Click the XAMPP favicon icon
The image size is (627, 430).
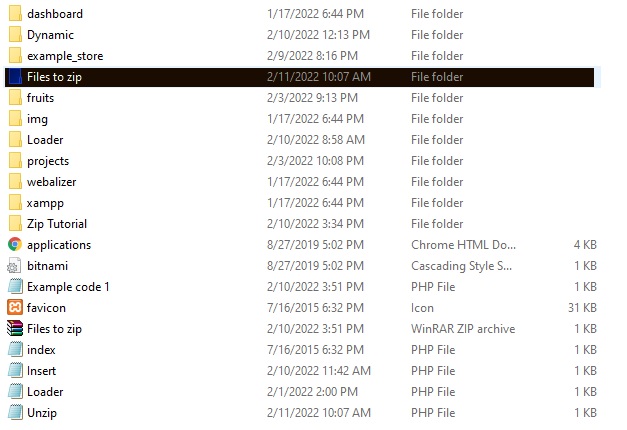click(15, 308)
